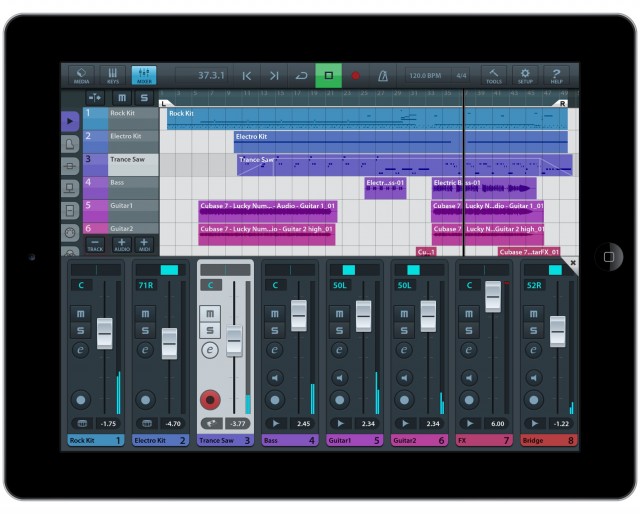Open Help with the question mark
The height and width of the screenshot is (514, 640).
click(x=558, y=75)
